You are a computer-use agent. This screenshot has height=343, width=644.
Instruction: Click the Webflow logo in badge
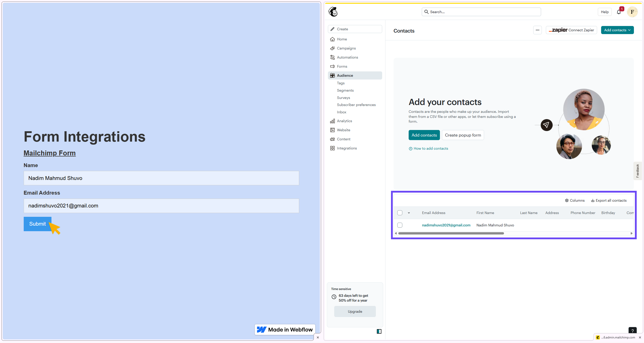[262, 330]
